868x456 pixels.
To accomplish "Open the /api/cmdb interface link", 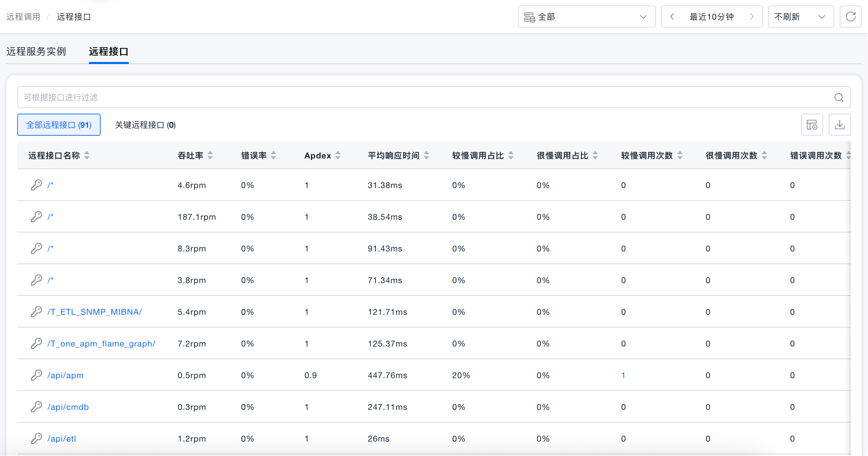I will point(68,407).
